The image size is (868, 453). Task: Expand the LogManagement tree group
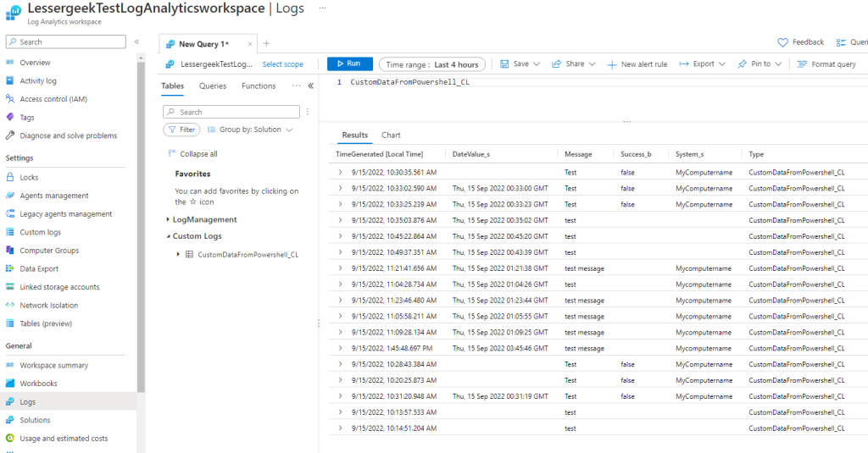167,219
